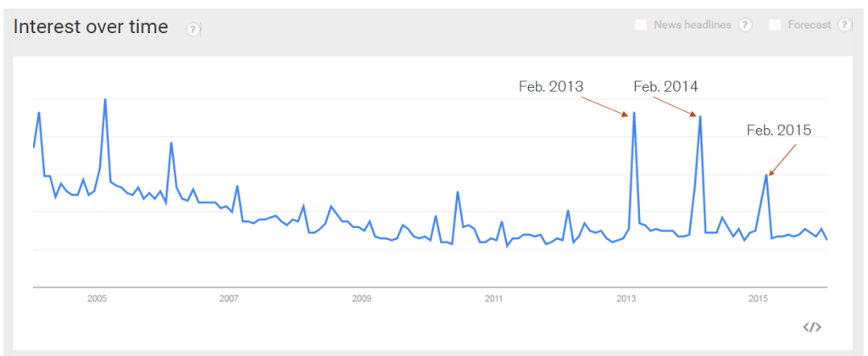This screenshot has width=868, height=356.
Task: Select the Feb. 2015 annotation text
Action: 779,130
